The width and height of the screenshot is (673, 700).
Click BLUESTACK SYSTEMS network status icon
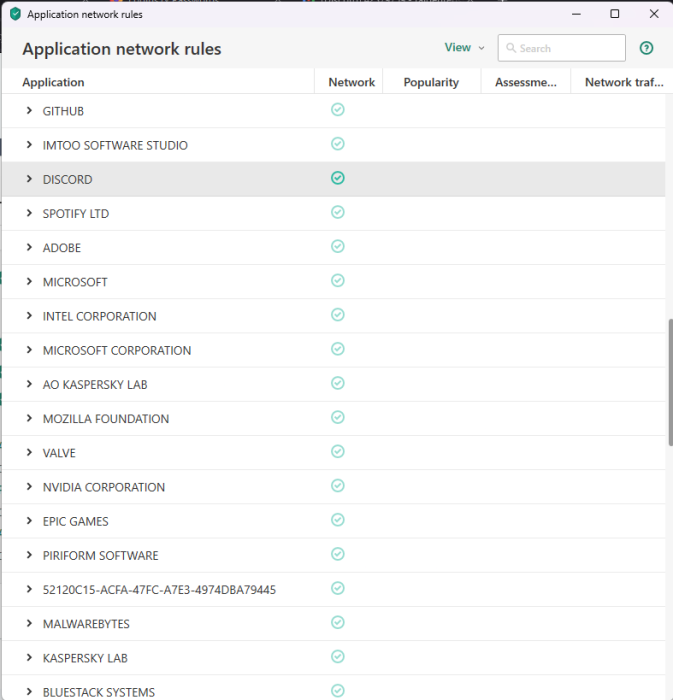coord(338,691)
